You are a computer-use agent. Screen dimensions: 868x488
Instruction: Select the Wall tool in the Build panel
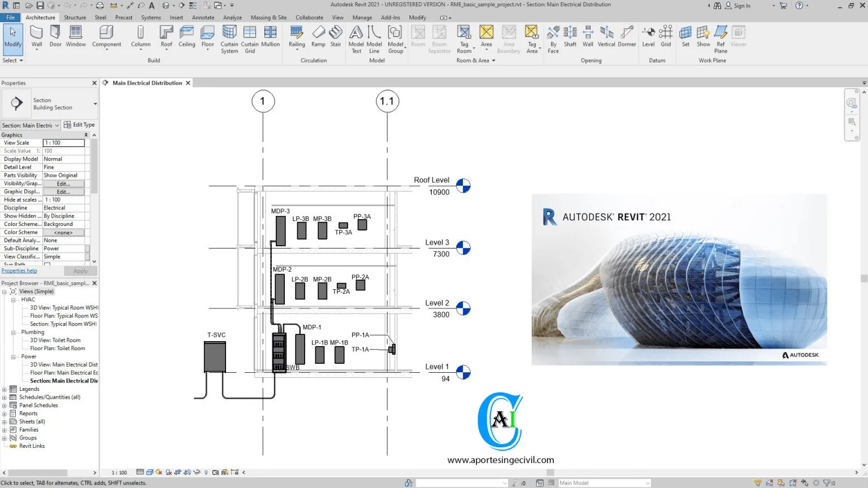(37, 37)
